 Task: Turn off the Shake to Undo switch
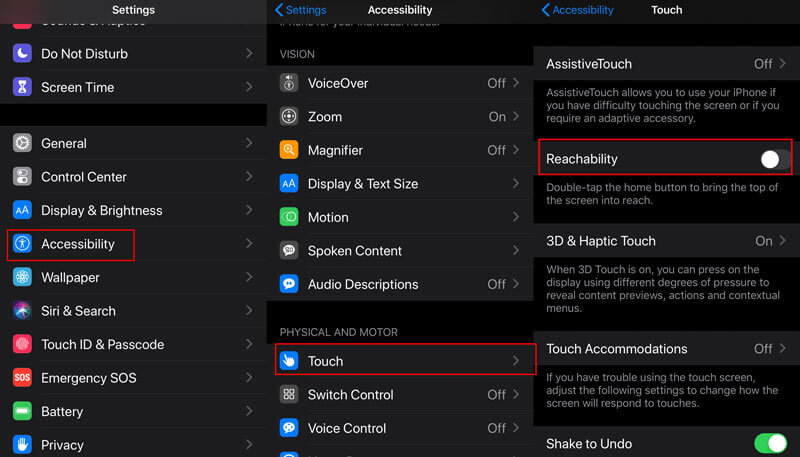[x=770, y=443]
